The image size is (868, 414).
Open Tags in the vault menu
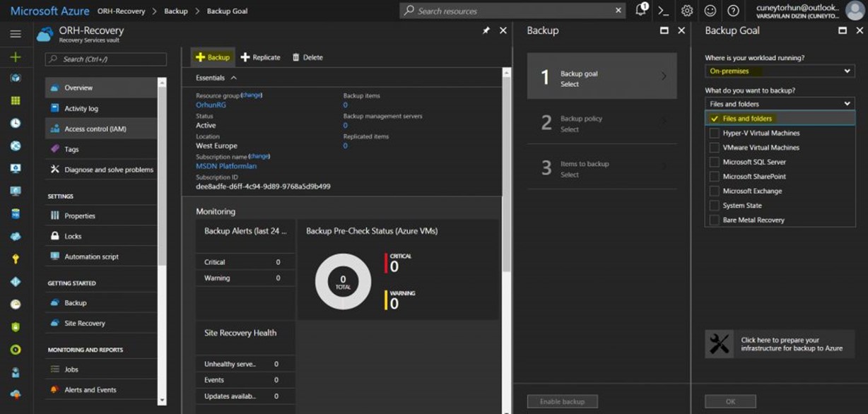tap(101, 149)
